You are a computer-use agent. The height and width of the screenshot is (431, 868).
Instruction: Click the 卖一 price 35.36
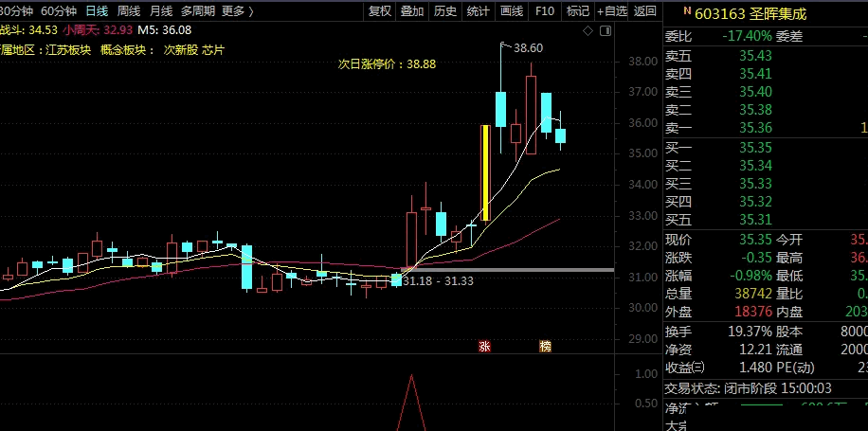755,128
